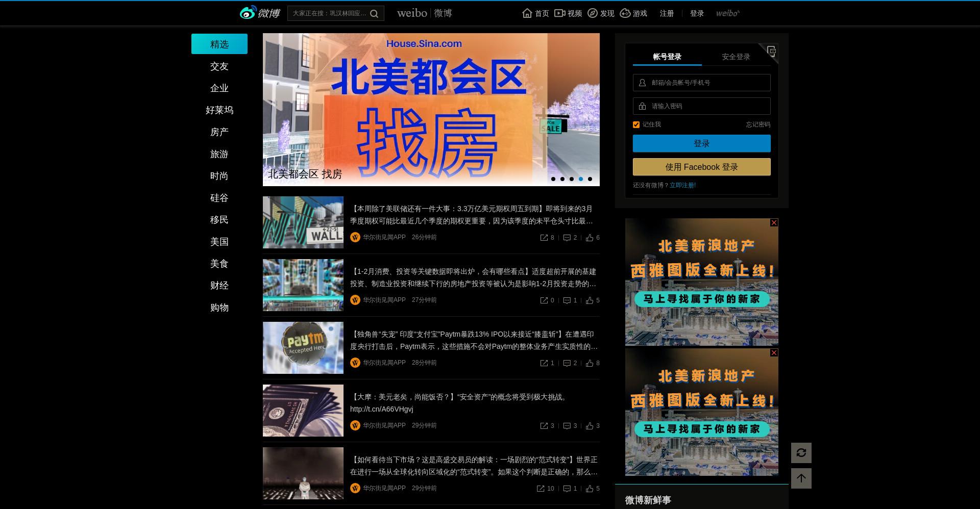The width and height of the screenshot is (980, 509).
Task: Click the search input field
Action: 330,13
